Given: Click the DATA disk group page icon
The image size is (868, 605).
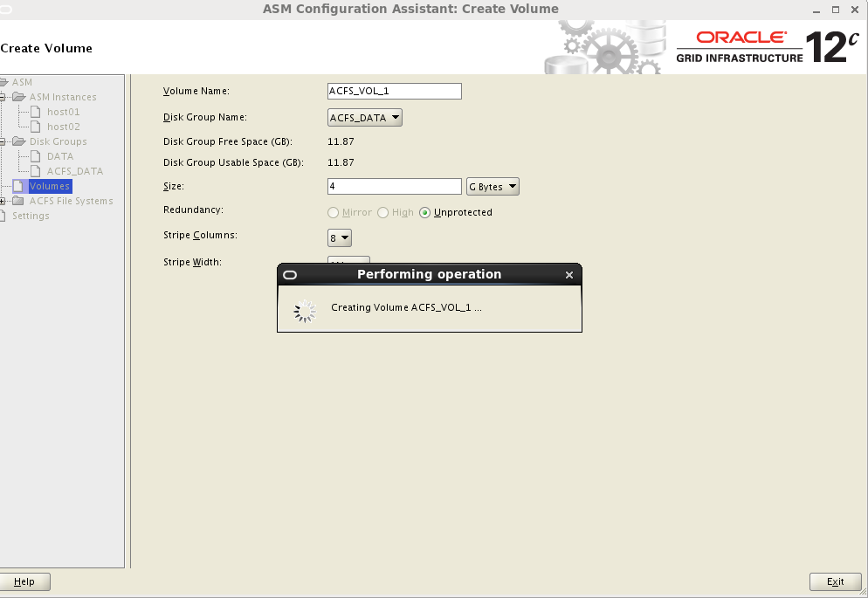Looking at the screenshot, I should 36,156.
